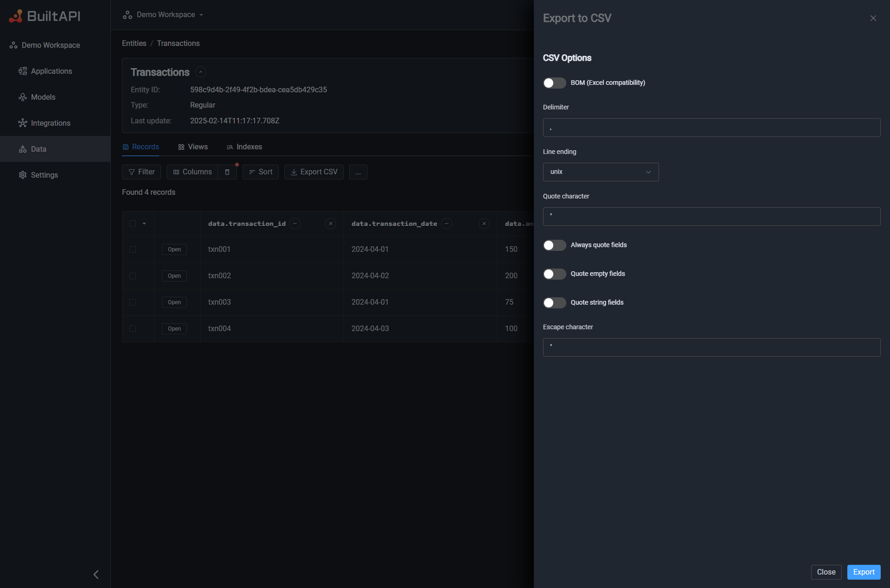Edit the Delimiter input field
890x588 pixels.
[711, 128]
